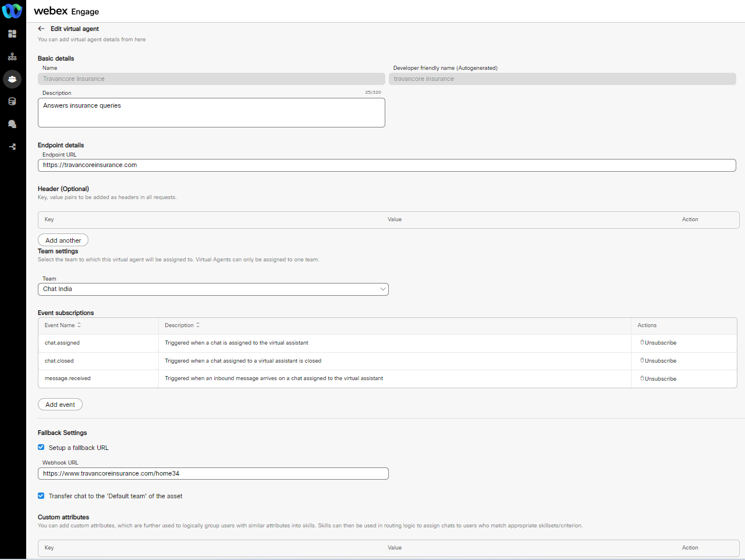Click the Developer friendly name field
Image resolution: width=745 pixels, height=560 pixels.
coord(562,79)
